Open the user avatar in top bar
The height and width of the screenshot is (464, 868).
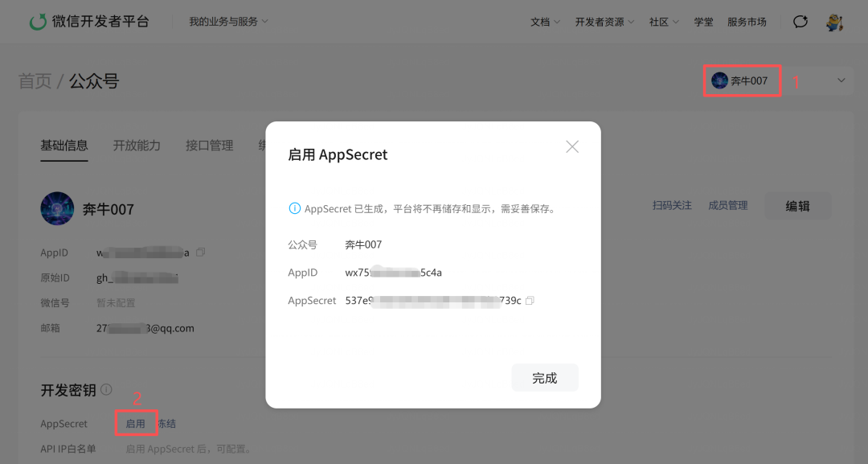pyautogui.click(x=834, y=23)
